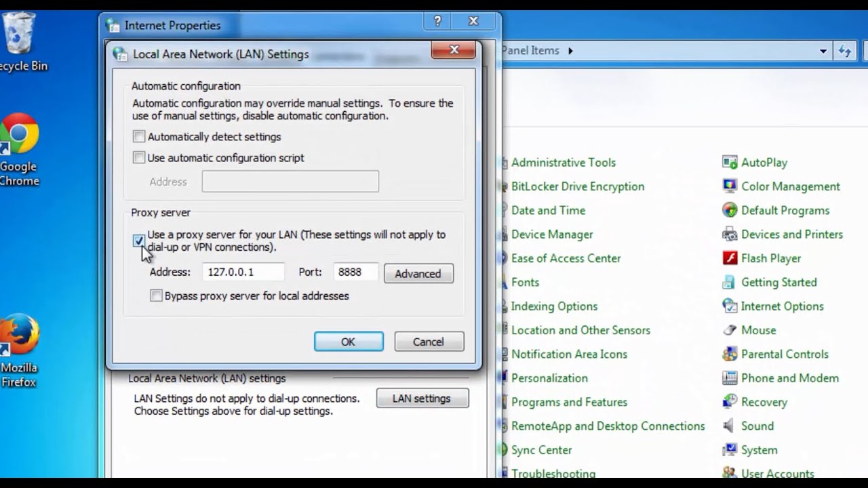868x488 pixels.
Task: Click the Sound speaker icon
Action: pyautogui.click(x=730, y=426)
